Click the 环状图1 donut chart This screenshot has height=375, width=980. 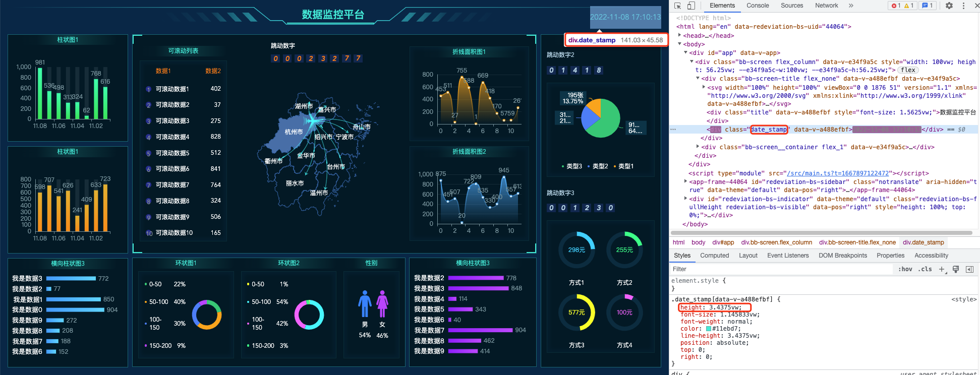[x=207, y=315]
